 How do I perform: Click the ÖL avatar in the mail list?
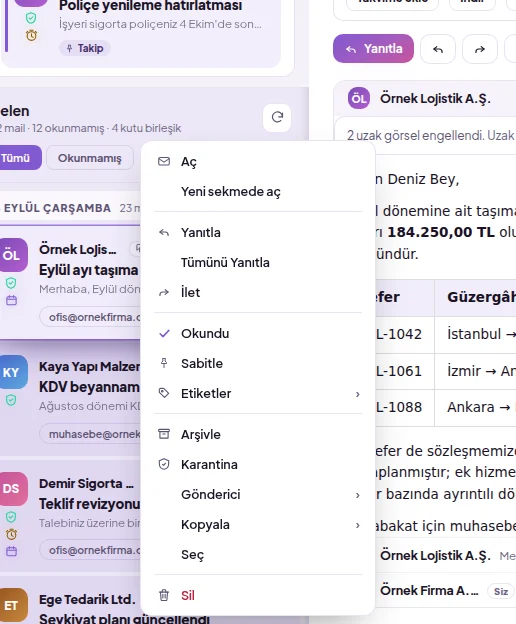(12, 255)
